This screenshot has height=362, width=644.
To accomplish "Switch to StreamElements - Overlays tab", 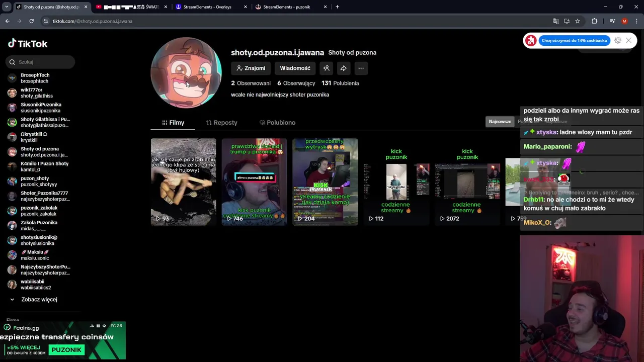I will [x=211, y=7].
